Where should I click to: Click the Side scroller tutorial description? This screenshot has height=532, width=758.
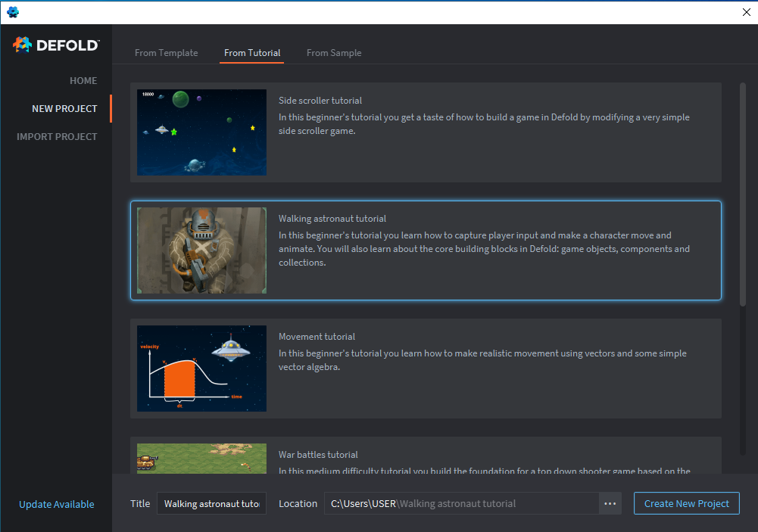click(484, 123)
